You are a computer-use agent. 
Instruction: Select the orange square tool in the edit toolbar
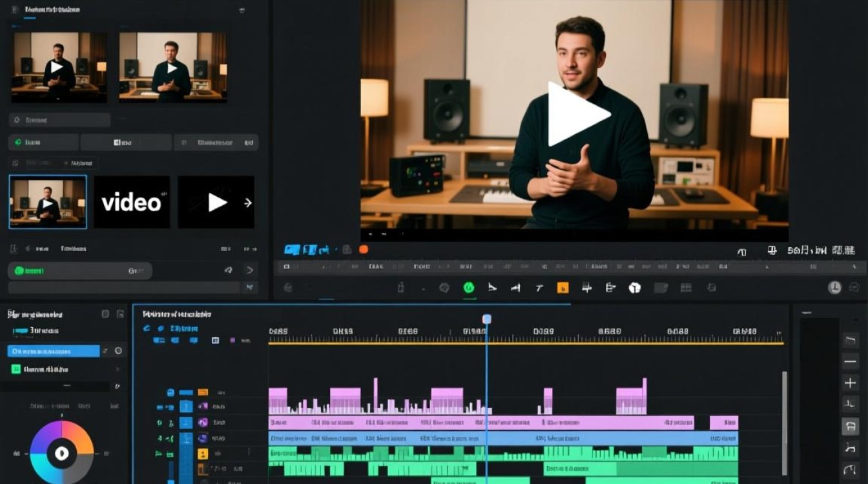pos(563,288)
